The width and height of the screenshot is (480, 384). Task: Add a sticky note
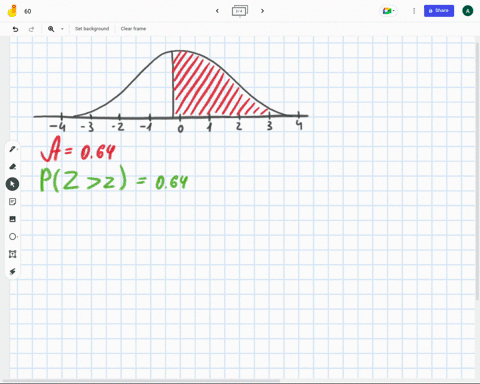tap(13, 202)
